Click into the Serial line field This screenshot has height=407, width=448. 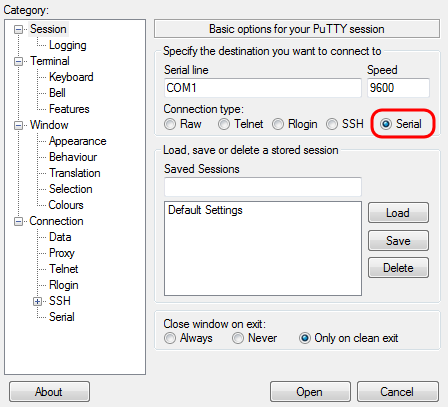263,88
